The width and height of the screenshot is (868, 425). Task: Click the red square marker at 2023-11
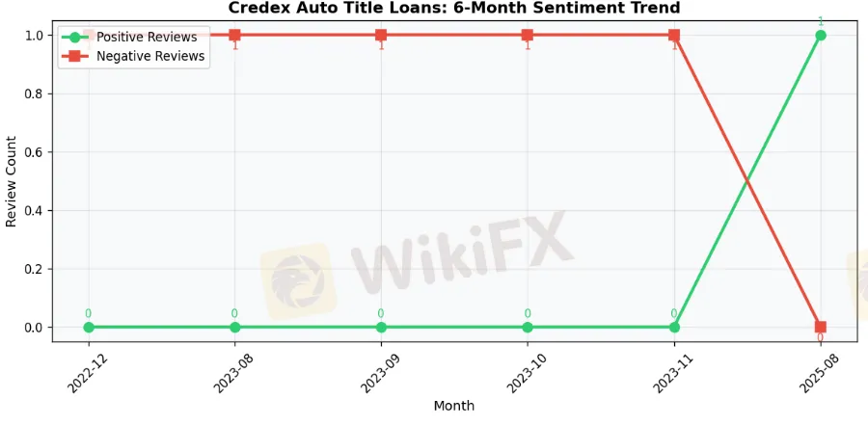pyautogui.click(x=674, y=35)
